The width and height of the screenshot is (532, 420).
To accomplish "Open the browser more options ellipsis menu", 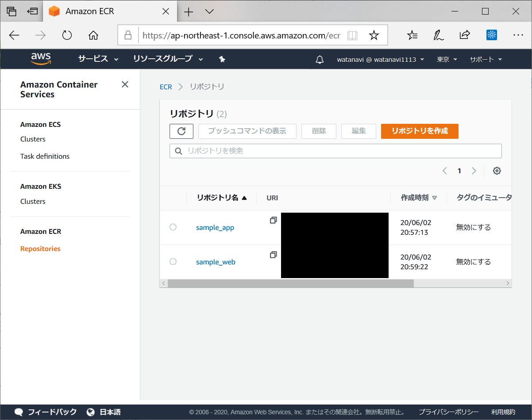I will click(518, 35).
